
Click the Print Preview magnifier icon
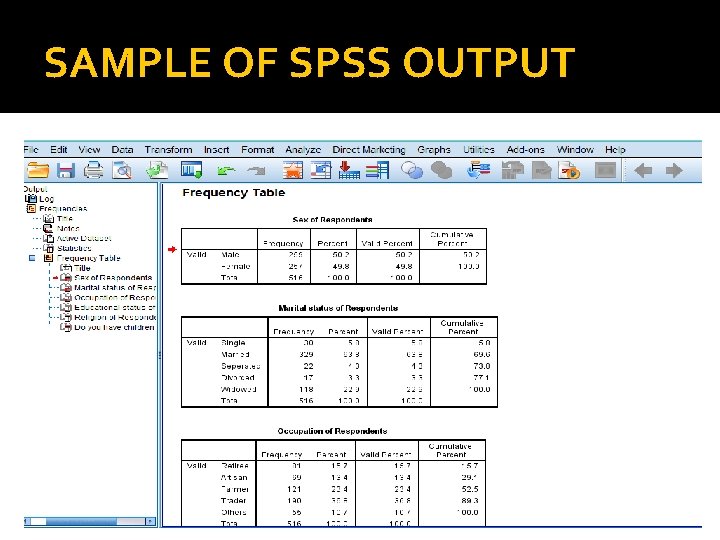point(122,170)
